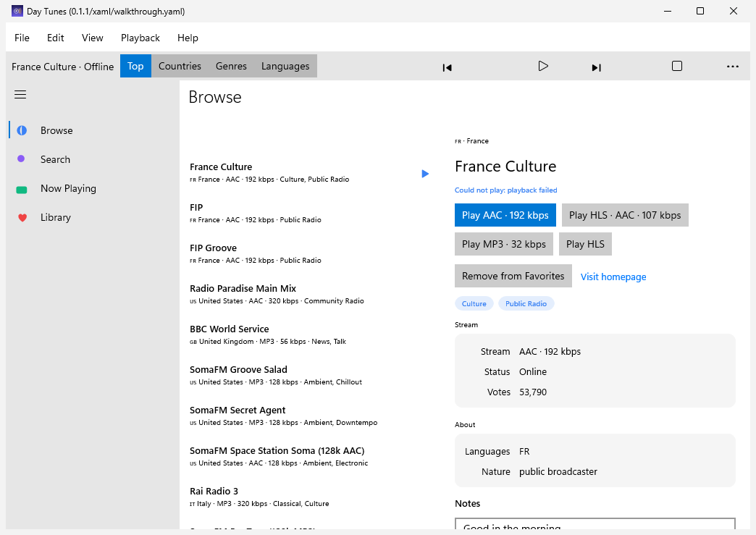Select the FIP Groove station
The width and height of the screenshot is (756, 535).
pos(308,253)
